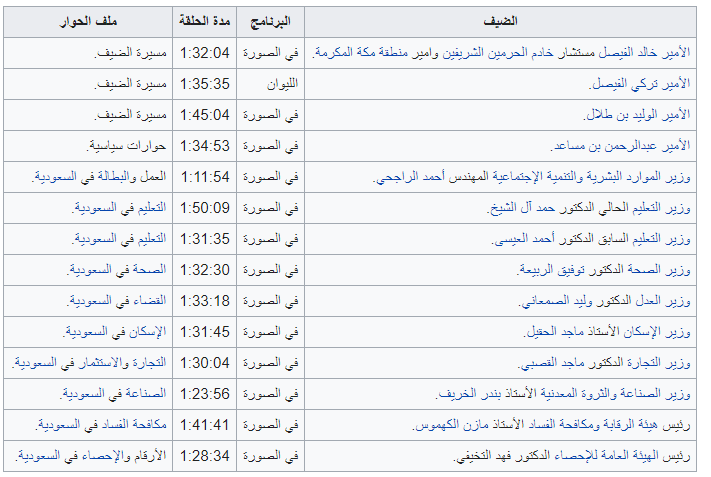Follow the التجارة والاستثمار في السعودية link

click(x=90, y=363)
